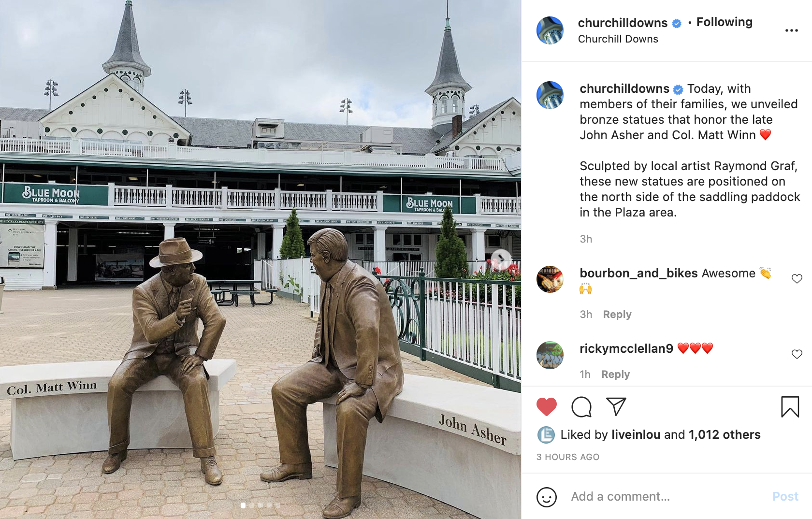Focus the Add a comment field

click(x=667, y=496)
